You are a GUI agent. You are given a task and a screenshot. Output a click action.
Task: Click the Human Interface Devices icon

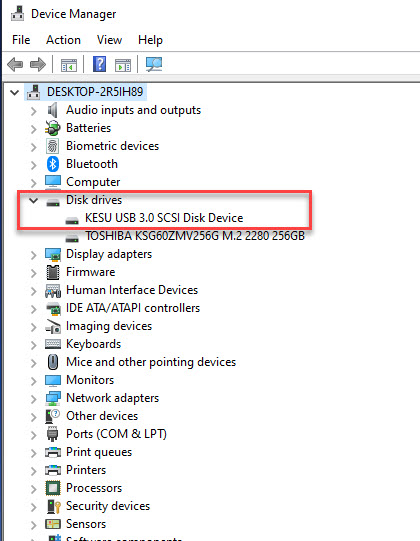coord(53,291)
